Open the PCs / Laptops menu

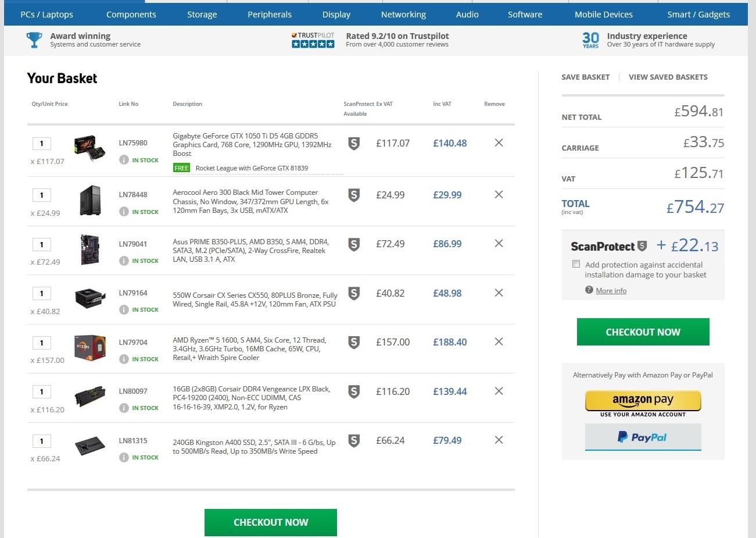(x=47, y=15)
